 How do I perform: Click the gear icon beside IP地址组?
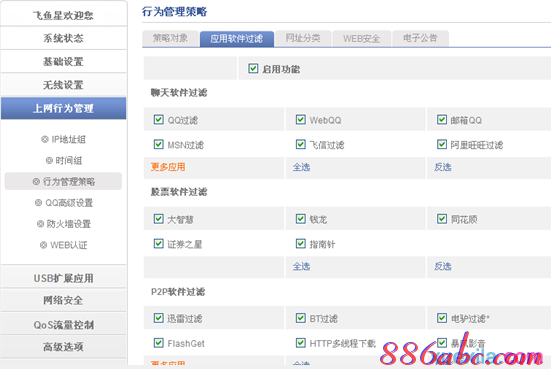point(45,139)
